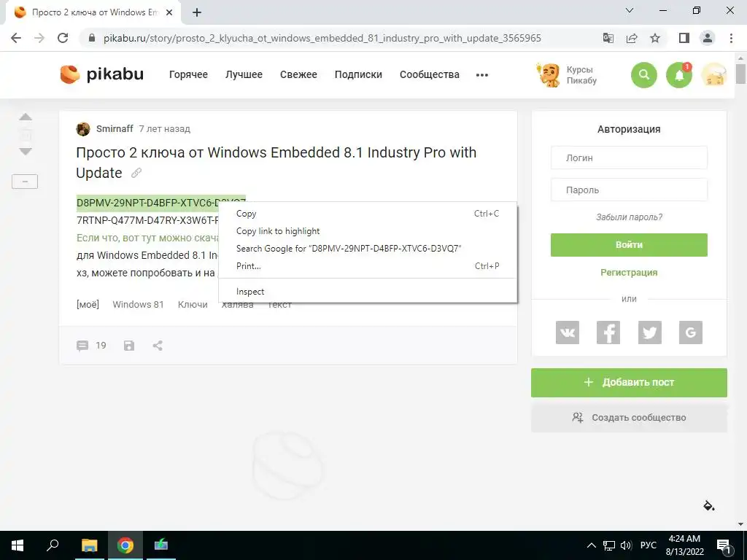Click the profile avatar in Pikabu header
This screenshot has width=747, height=560.
click(713, 75)
